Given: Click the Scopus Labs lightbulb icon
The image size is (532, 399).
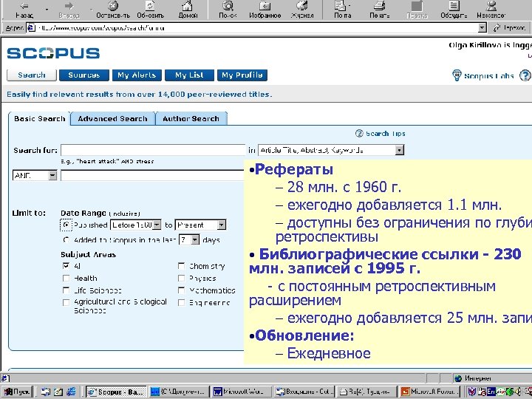Looking at the screenshot, I should 457,75.
